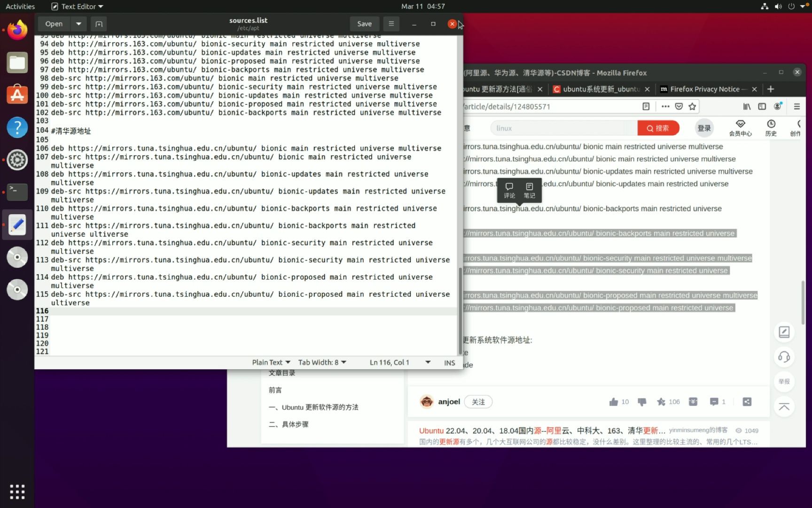812x508 pixels.
Task: Open the Help icon in the dock
Action: pos(17,127)
